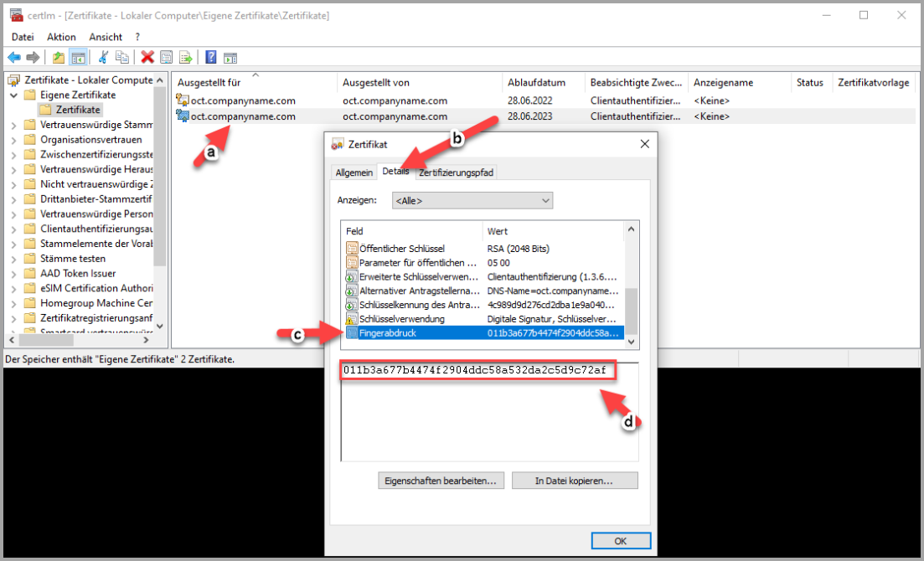This screenshot has width=924, height=561.
Task: Click Eigenschaften bearbeiten button
Action: pos(441,481)
